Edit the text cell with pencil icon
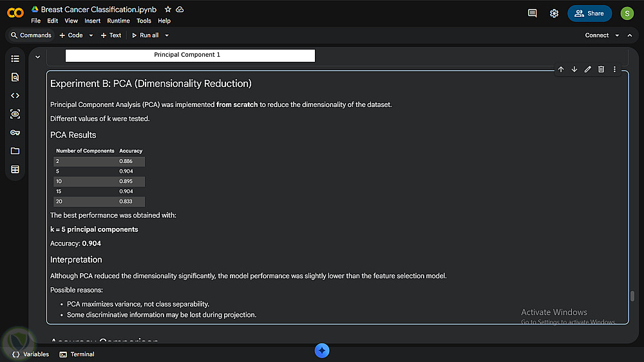Screen dimensions: 644x362 click(x=587, y=70)
